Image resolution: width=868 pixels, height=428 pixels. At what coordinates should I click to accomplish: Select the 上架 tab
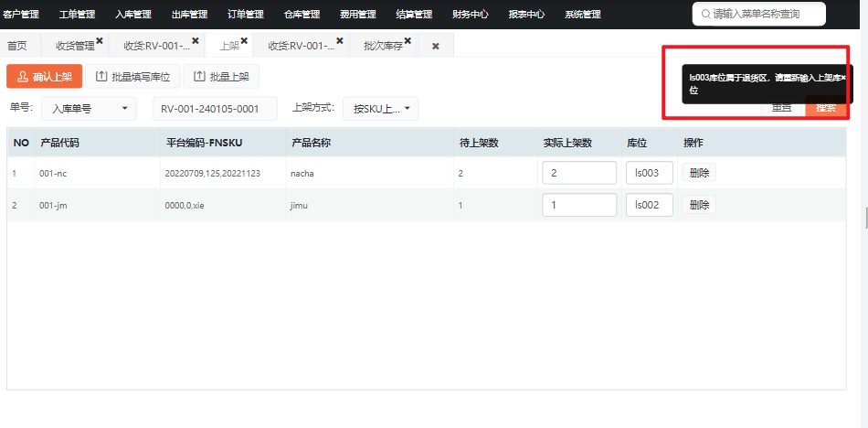(229, 47)
